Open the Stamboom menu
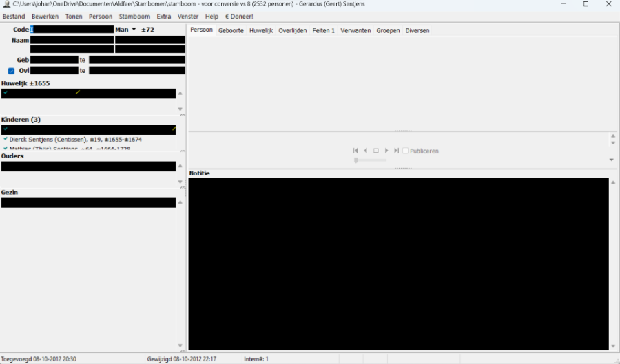Image resolution: width=620 pixels, height=364 pixels. (x=134, y=17)
